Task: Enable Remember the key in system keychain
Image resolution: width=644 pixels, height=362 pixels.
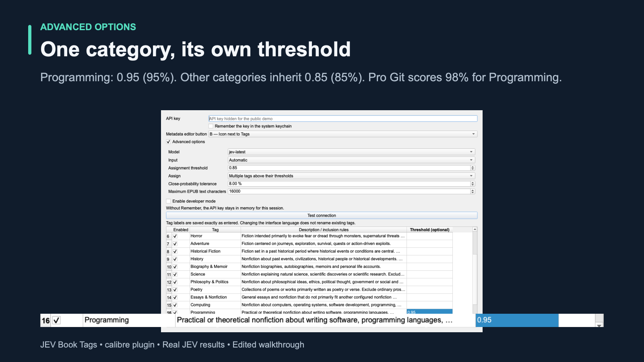Action: point(211,126)
